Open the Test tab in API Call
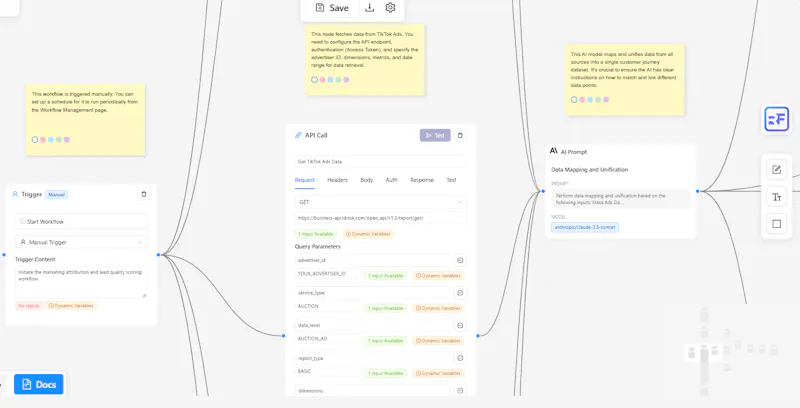This screenshot has width=800, height=408. tap(452, 180)
